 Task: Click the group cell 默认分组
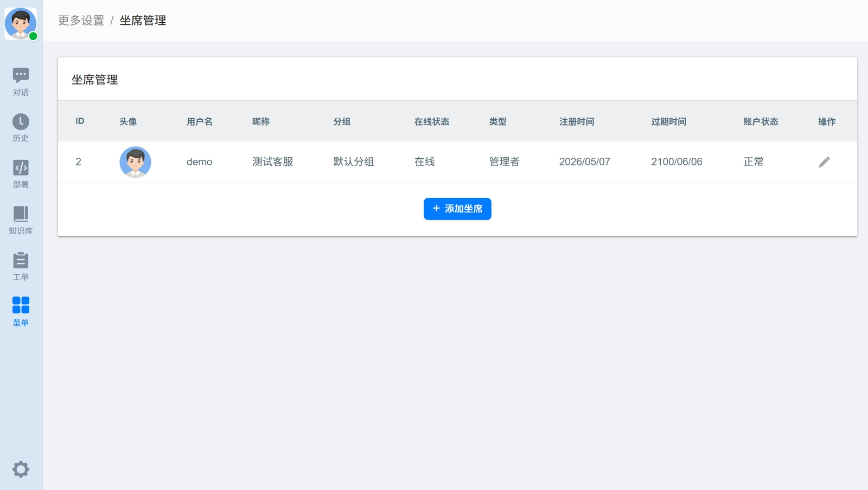[354, 162]
